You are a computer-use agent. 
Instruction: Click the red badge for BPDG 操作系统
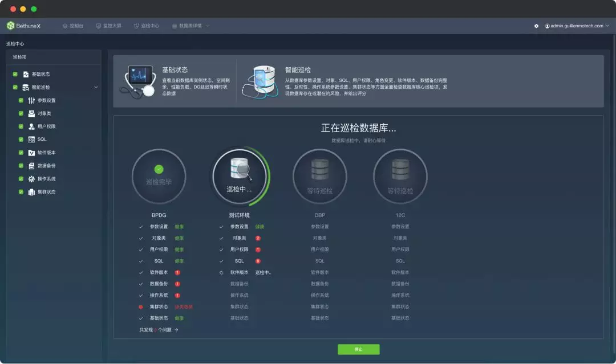(177, 295)
